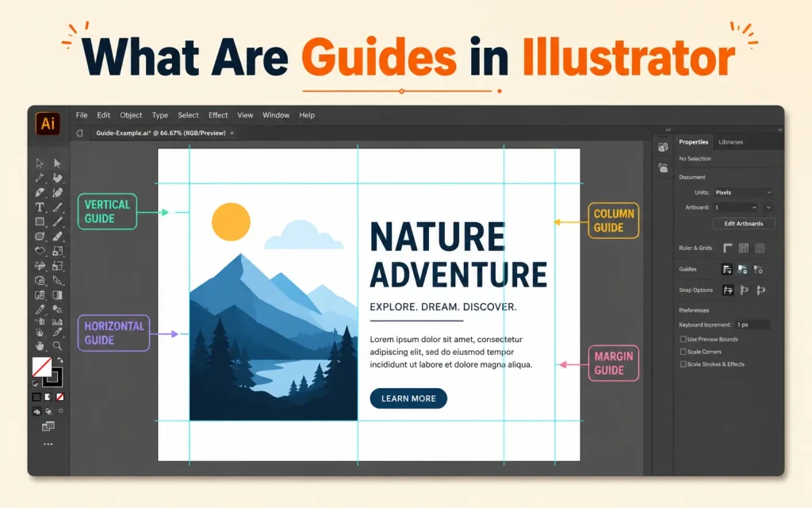Open the Object menu

click(131, 115)
